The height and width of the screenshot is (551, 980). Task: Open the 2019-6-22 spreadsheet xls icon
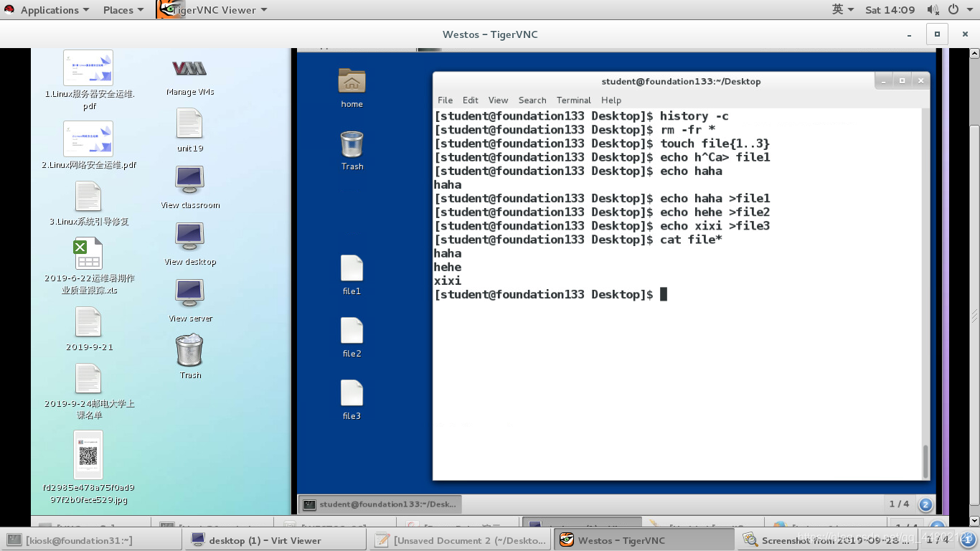pos(88,253)
